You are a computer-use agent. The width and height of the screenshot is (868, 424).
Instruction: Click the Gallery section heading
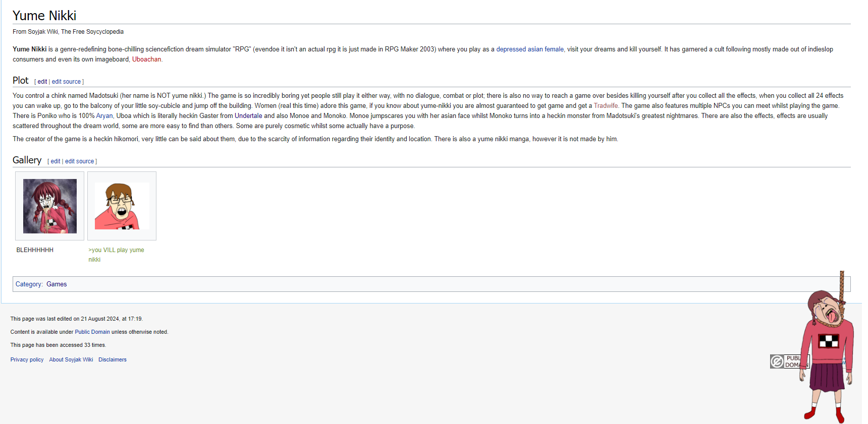pos(27,160)
